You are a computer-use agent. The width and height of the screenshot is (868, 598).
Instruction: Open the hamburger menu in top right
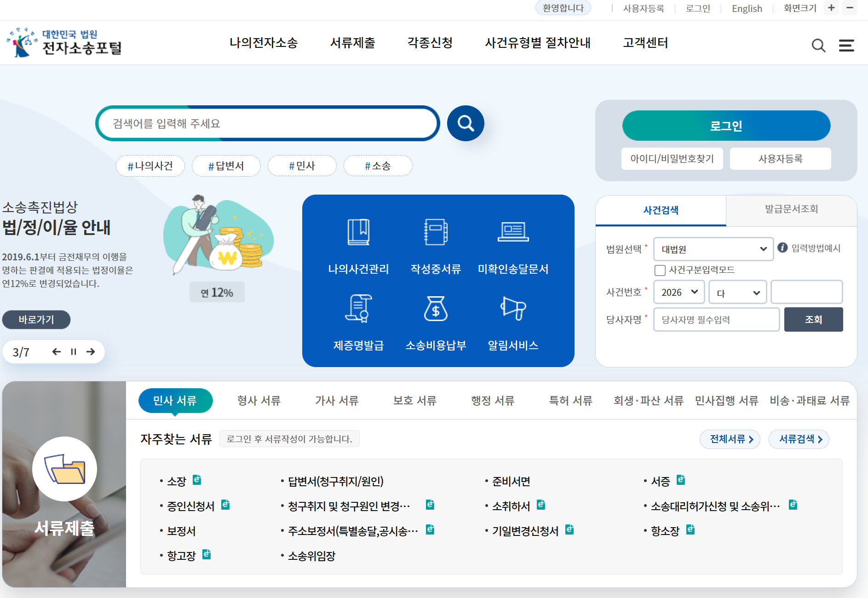pyautogui.click(x=846, y=45)
